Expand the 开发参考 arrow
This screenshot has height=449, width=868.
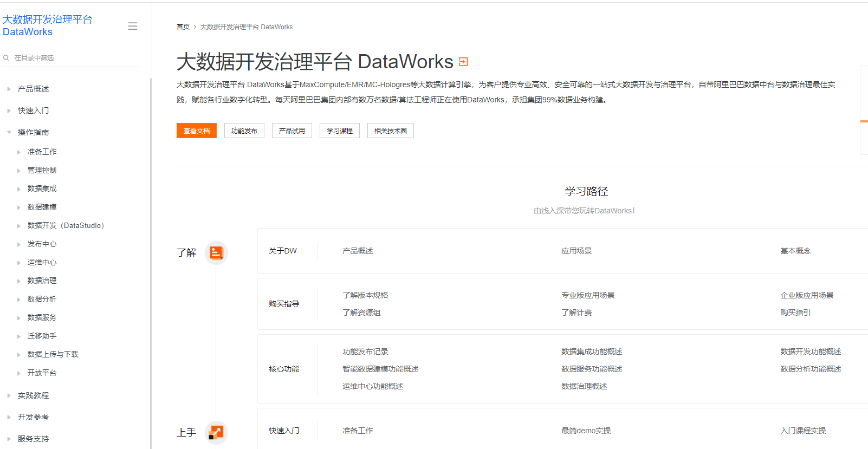9,418
